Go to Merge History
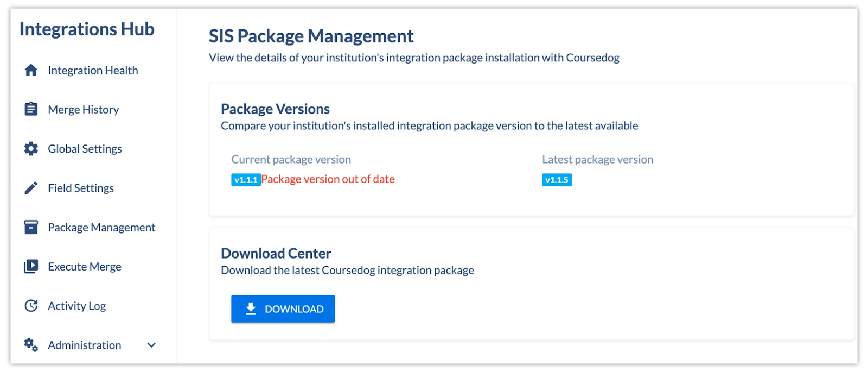This screenshot has width=868, height=371. 83,109
